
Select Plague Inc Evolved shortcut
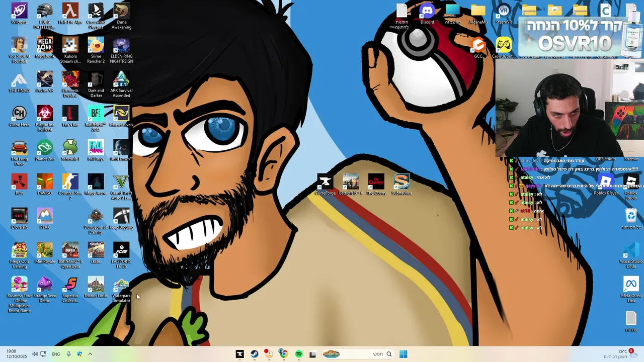pos(45,118)
